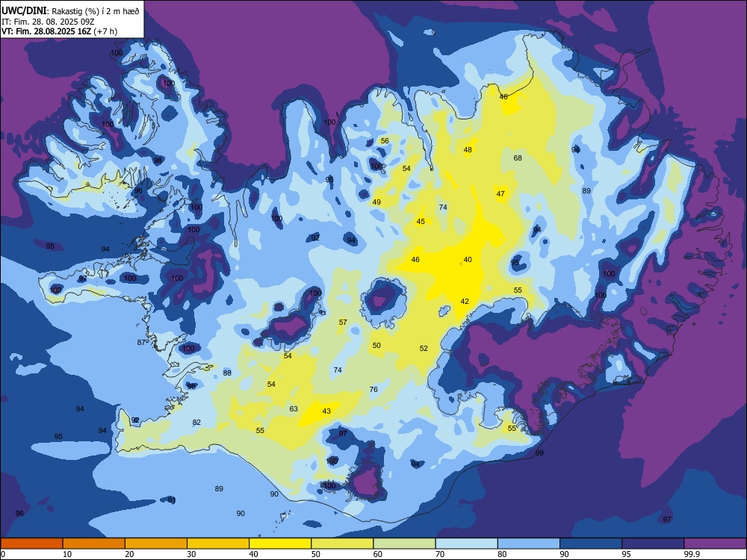
Task: Click the 87 humidity value on the map
Action: click(141, 343)
